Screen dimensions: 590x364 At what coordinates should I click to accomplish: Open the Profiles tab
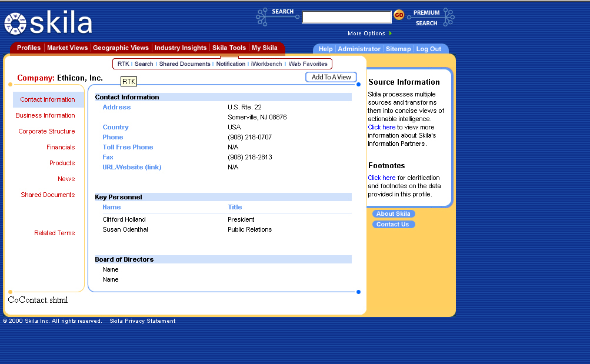pyautogui.click(x=29, y=48)
